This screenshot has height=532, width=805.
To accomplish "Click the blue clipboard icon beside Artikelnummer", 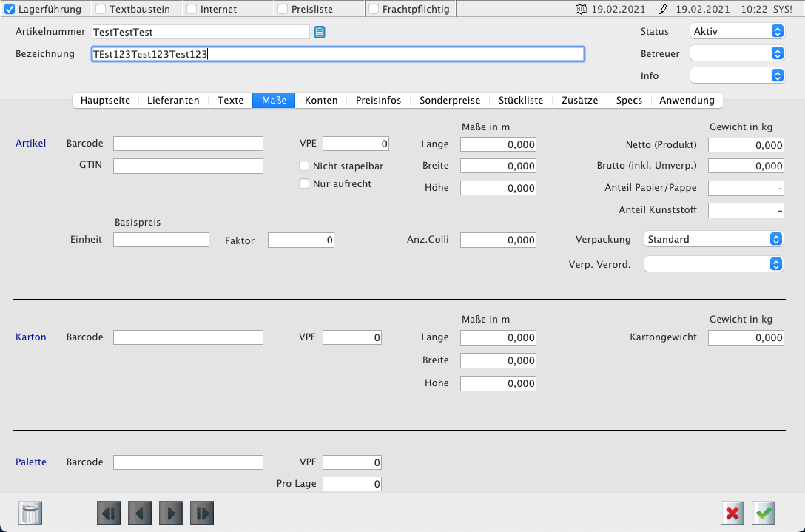I will click(x=320, y=32).
